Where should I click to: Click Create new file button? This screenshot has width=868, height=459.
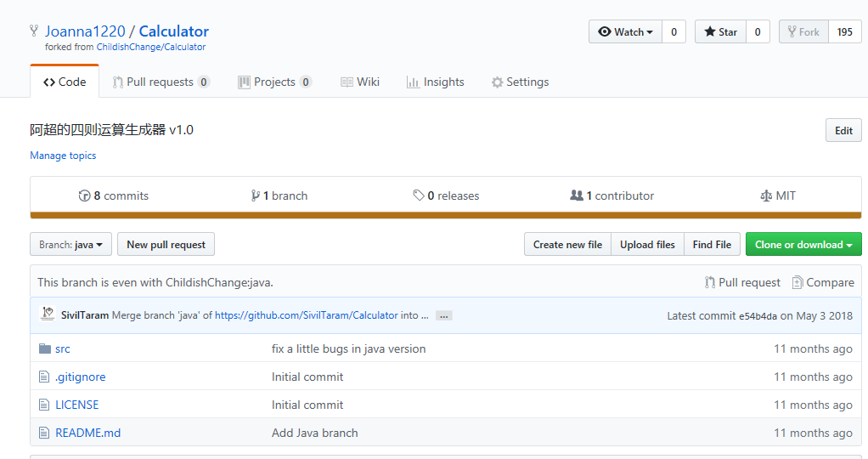coord(567,245)
